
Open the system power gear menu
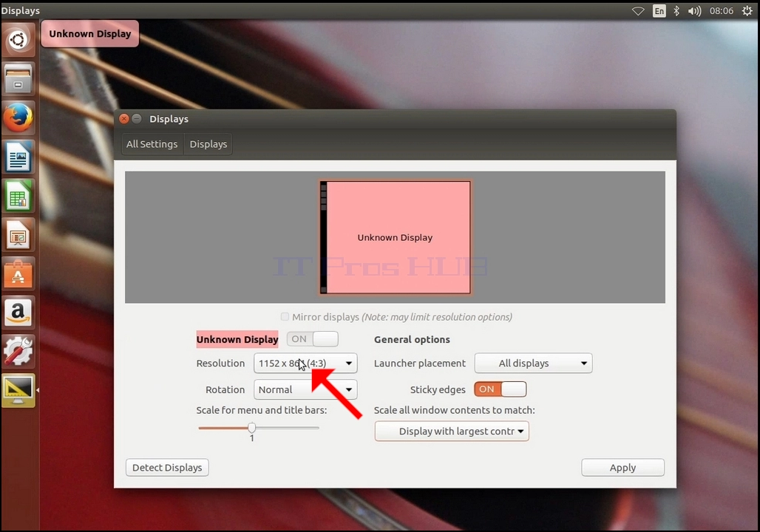[747, 10]
